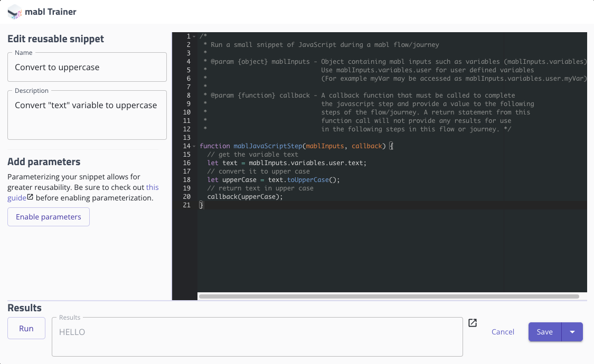
Task: Click the mabl Trainer logo icon
Action: [14, 12]
